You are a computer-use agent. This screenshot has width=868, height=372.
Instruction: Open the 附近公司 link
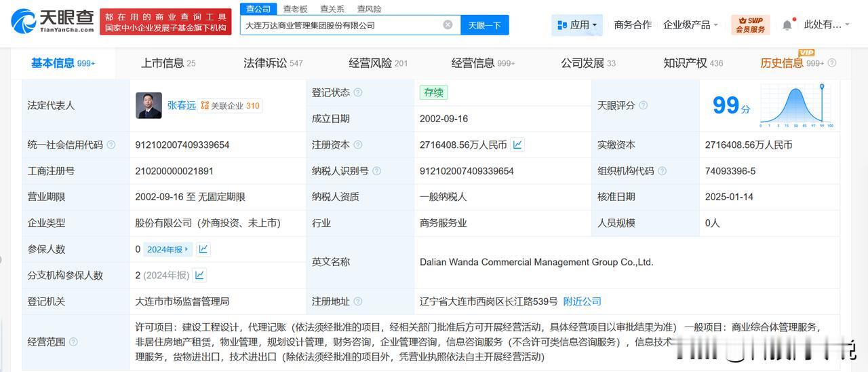point(582,301)
